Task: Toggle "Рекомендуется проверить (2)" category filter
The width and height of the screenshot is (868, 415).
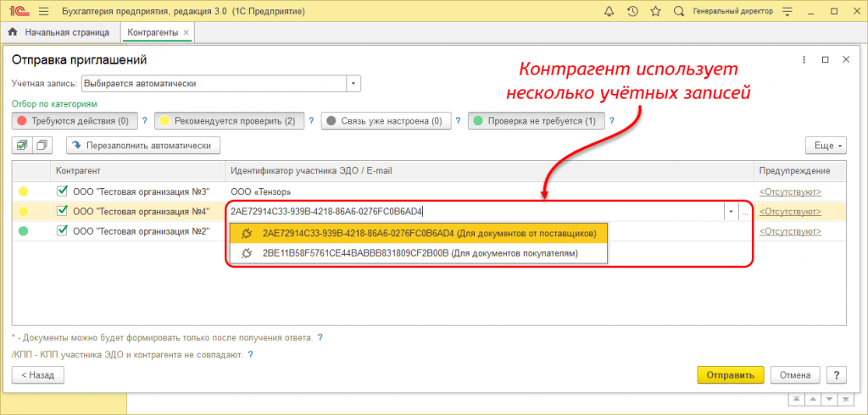Action: coord(227,121)
